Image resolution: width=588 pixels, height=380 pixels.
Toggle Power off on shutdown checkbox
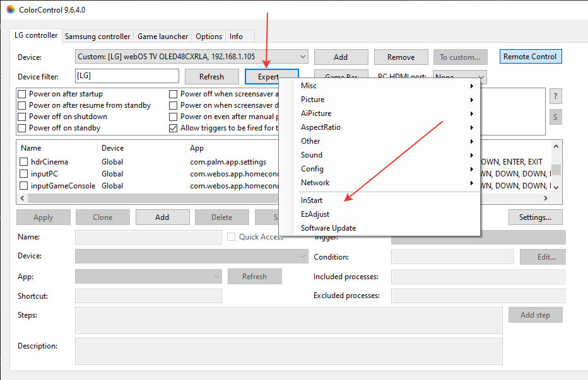[23, 117]
